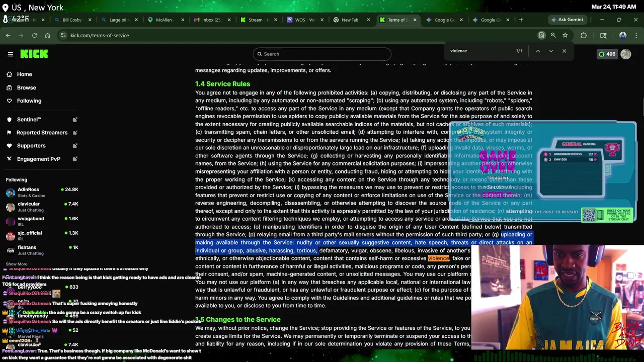Switch to the Kick Stream tab
Screen dimensions: 644x362
click(x=258, y=20)
